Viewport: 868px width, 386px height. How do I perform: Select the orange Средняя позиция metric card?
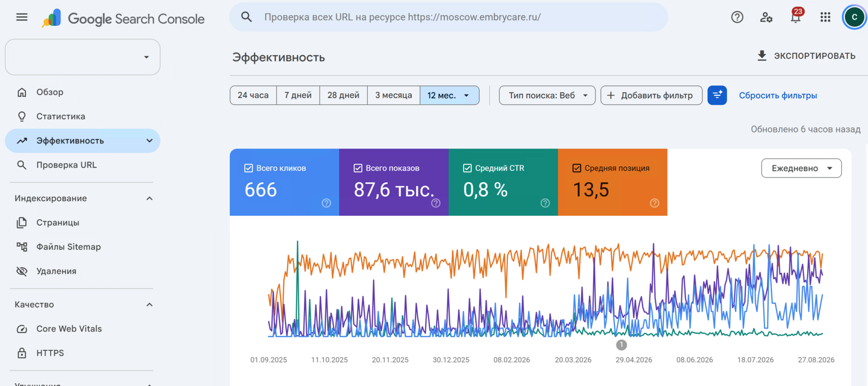click(x=613, y=182)
